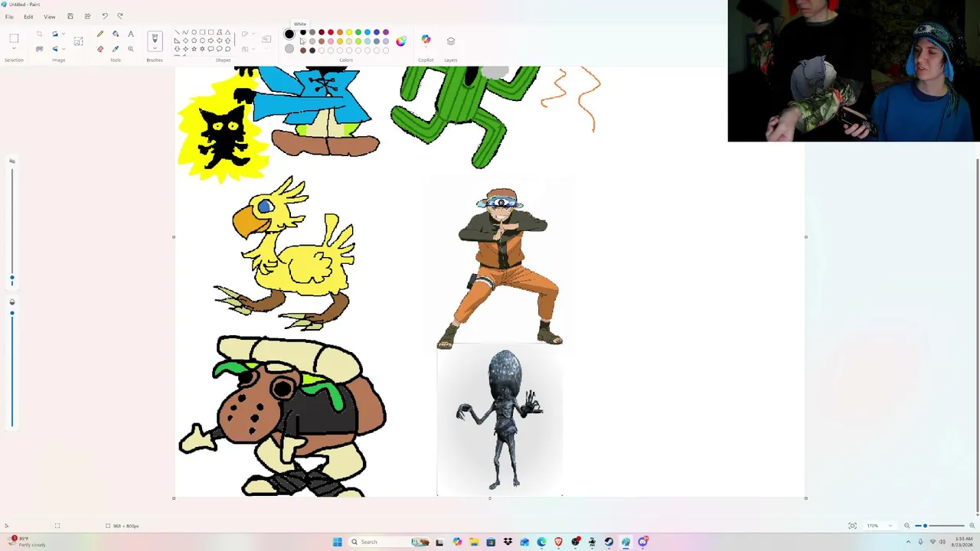Select Color 2 secondary swatch
Screen dimensions: 980x551
[289, 49]
